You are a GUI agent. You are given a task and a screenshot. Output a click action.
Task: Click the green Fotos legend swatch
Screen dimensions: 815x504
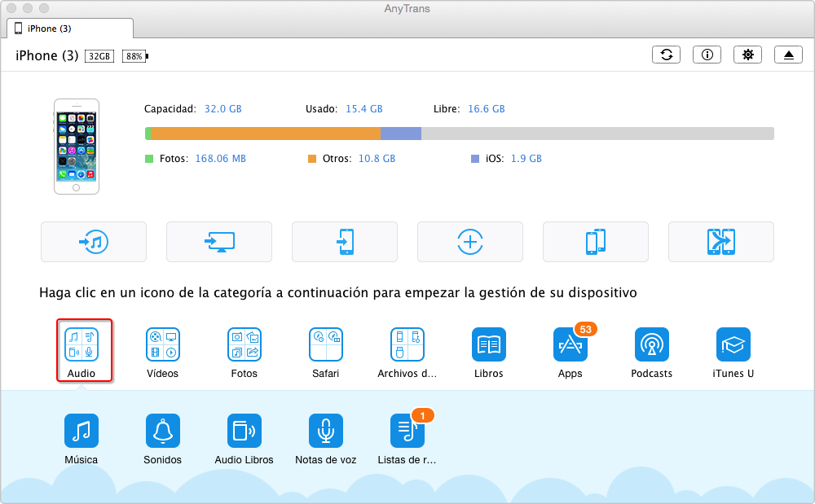[x=149, y=159]
